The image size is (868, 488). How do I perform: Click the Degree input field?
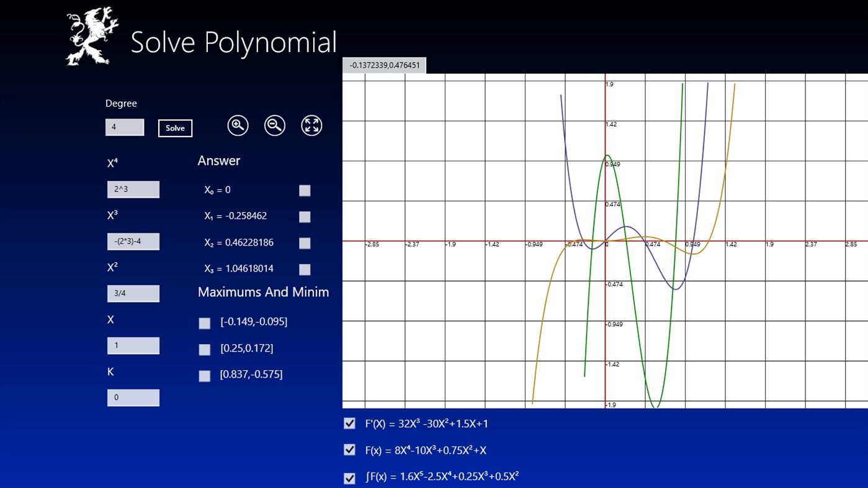(x=124, y=127)
